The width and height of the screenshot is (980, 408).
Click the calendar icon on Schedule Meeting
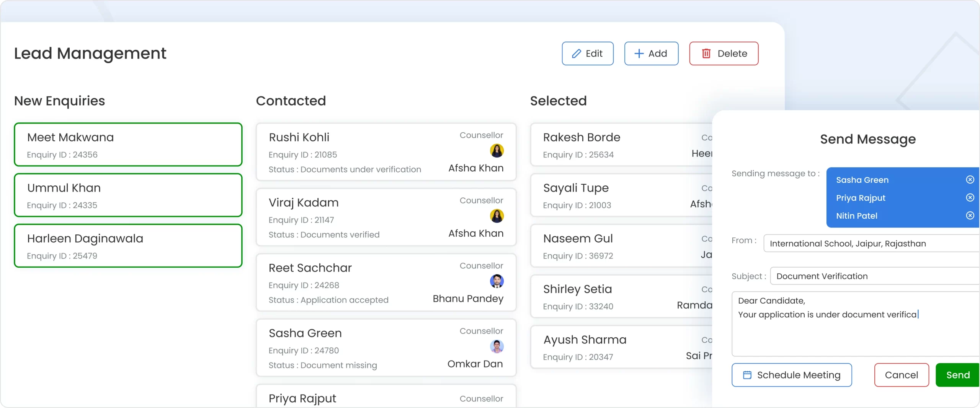747,375
